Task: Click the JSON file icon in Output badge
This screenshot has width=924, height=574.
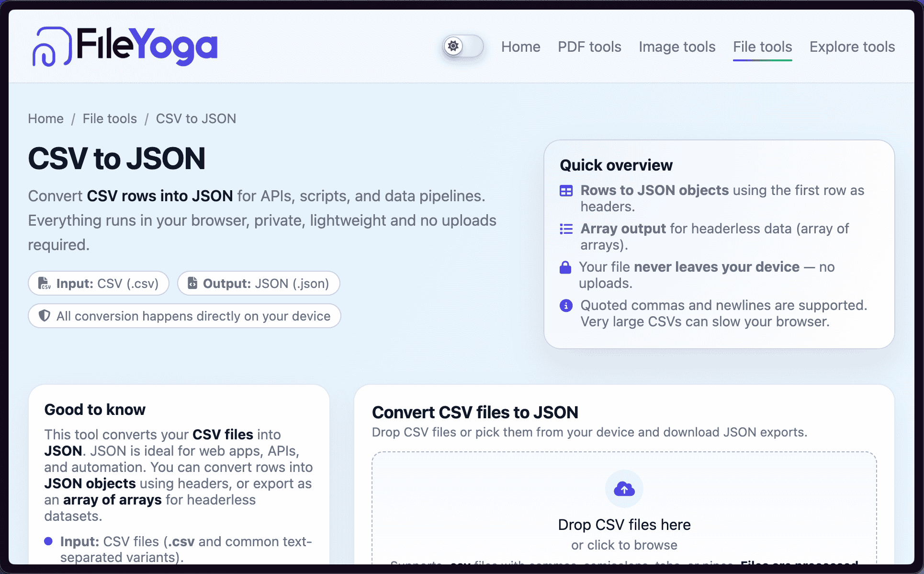Action: (x=192, y=283)
